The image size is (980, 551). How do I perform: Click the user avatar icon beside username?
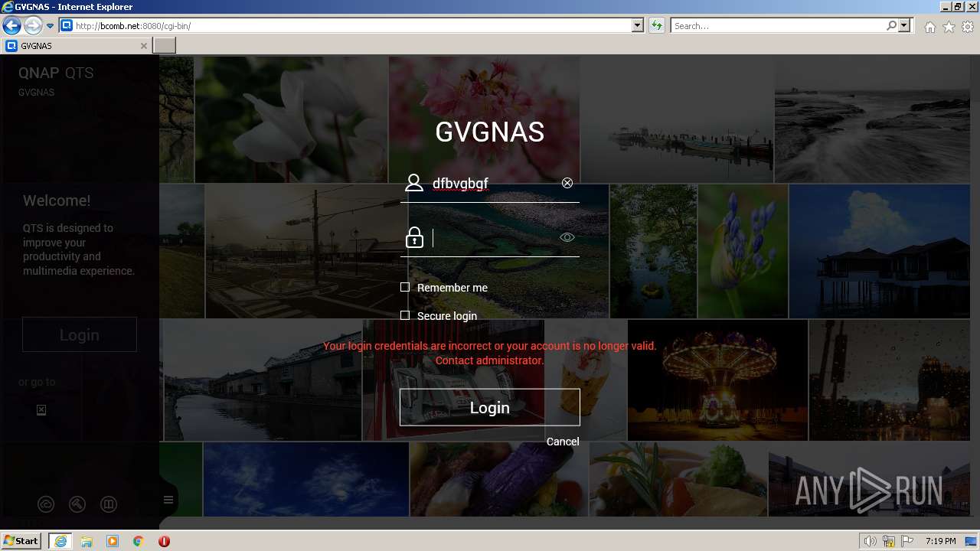pos(414,183)
